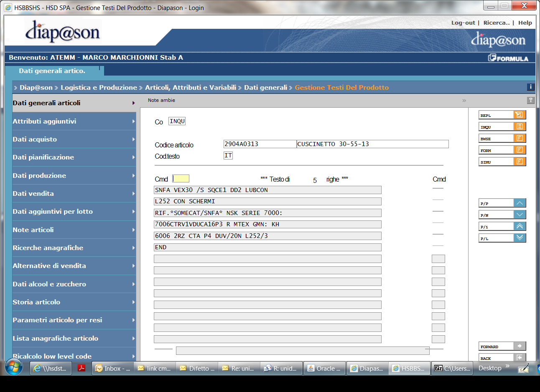Click the Log-out link

(463, 23)
